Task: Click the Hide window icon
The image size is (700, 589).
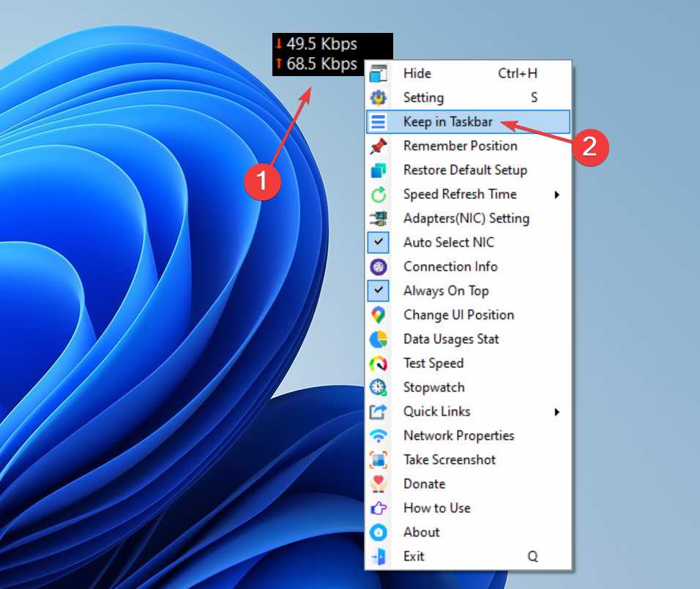Action: coord(378,73)
